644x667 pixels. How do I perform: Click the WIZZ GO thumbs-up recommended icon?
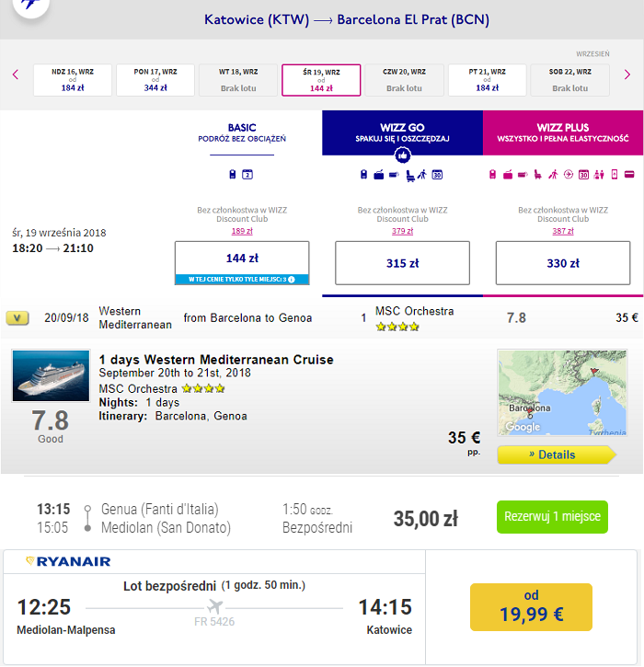(402, 155)
